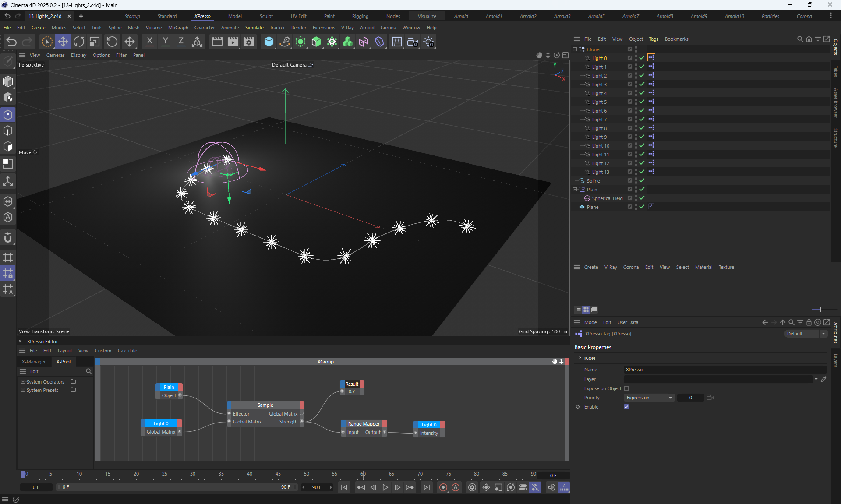This screenshot has height=504, width=841.
Task: Click the Cube primitive icon
Action: click(x=269, y=42)
